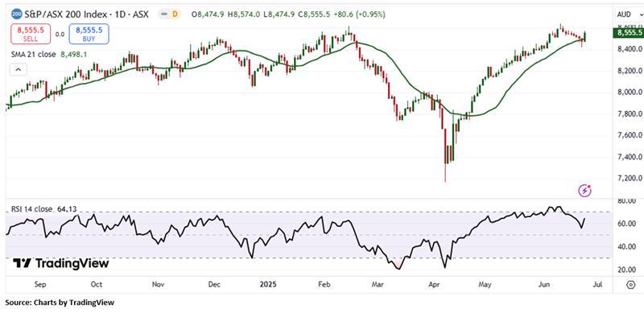Click the red SELL 8,555.5 button

pos(31,34)
